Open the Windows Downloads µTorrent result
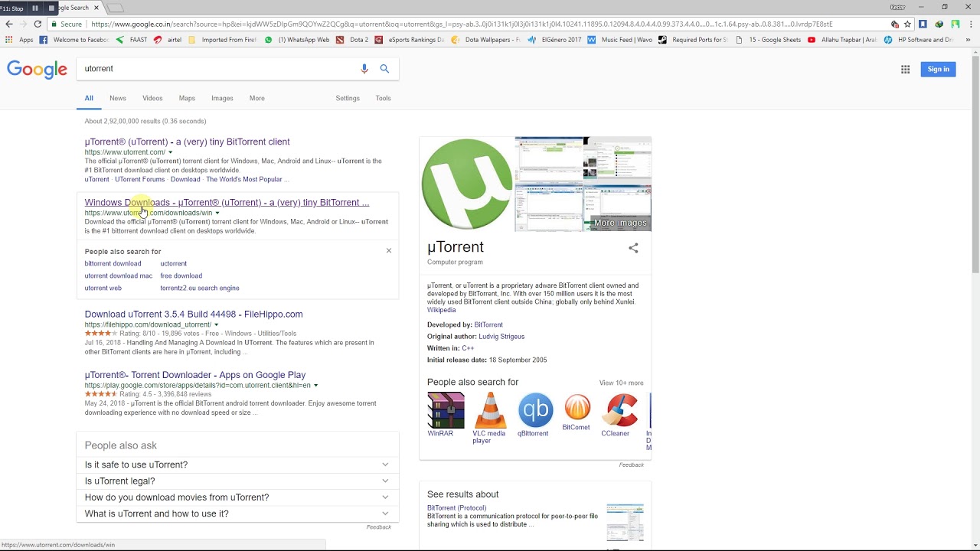Image resolution: width=980 pixels, height=551 pixels. point(227,203)
